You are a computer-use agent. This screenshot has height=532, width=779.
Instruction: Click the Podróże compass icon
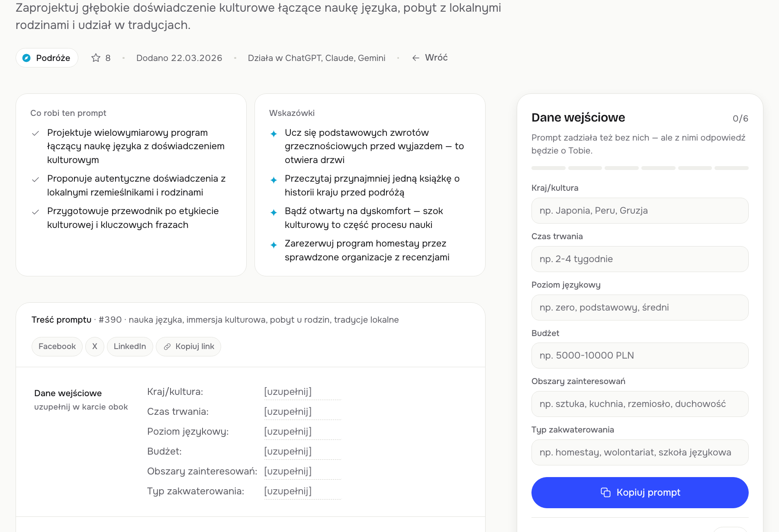[x=26, y=58]
